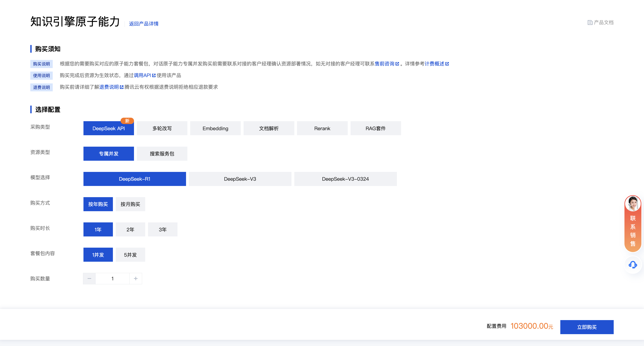Click the 资源类型 label
The image size is (644, 346).
(x=40, y=152)
